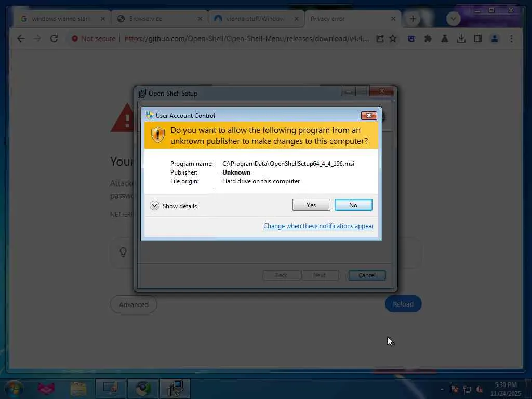This screenshot has height=399, width=532.
Task: Click the Open-Shell Setup title icon
Action: pos(142,94)
